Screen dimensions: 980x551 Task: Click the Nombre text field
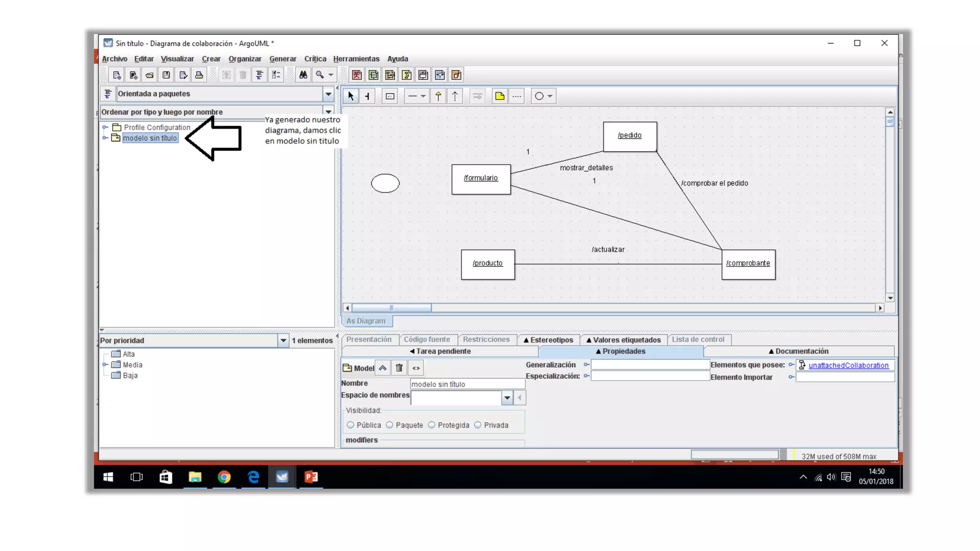click(467, 384)
